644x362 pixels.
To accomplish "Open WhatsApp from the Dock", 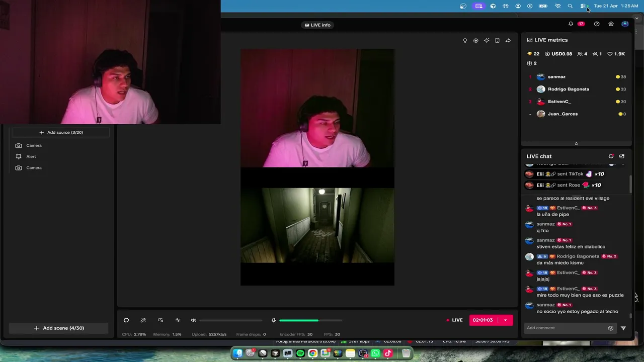I will (375, 353).
